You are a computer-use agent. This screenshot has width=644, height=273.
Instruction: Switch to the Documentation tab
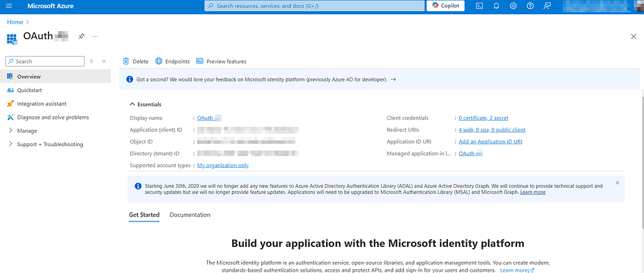[x=190, y=215]
